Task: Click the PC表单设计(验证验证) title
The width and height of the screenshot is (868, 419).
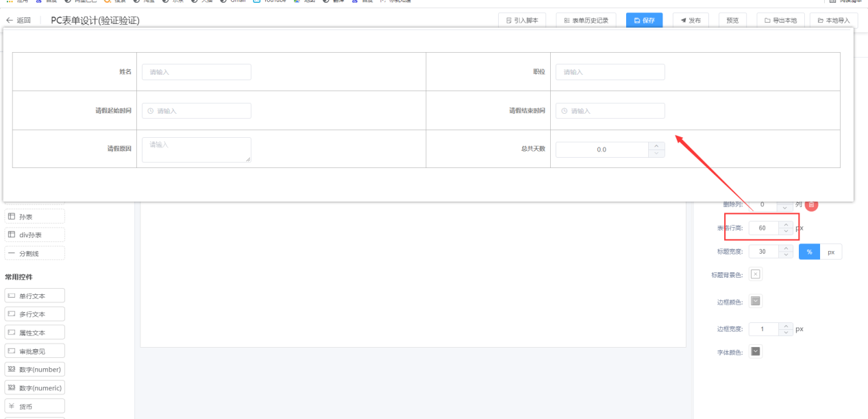Action: (95, 21)
